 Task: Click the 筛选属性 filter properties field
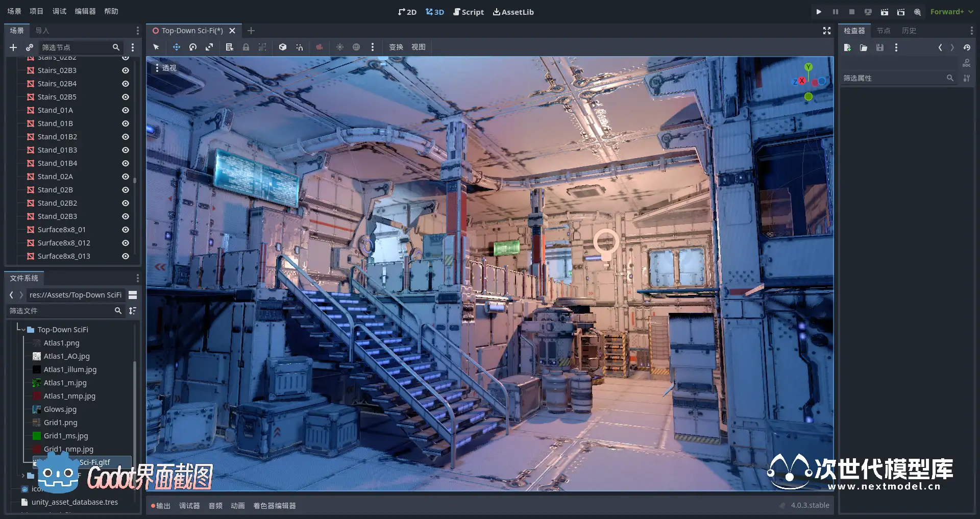(893, 78)
